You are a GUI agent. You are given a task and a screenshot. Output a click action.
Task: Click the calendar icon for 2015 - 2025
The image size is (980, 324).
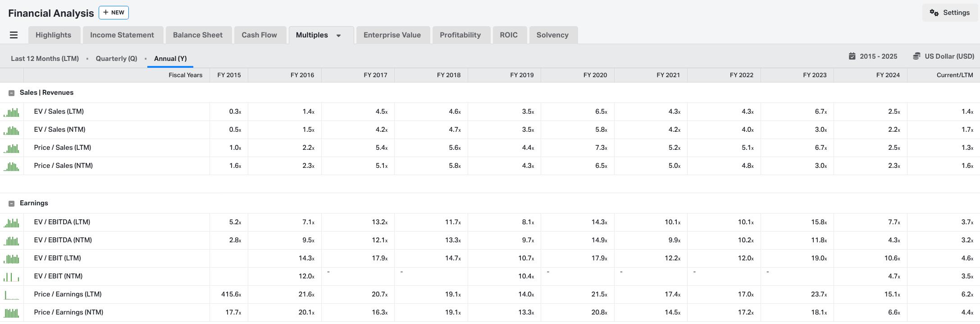pyautogui.click(x=852, y=56)
